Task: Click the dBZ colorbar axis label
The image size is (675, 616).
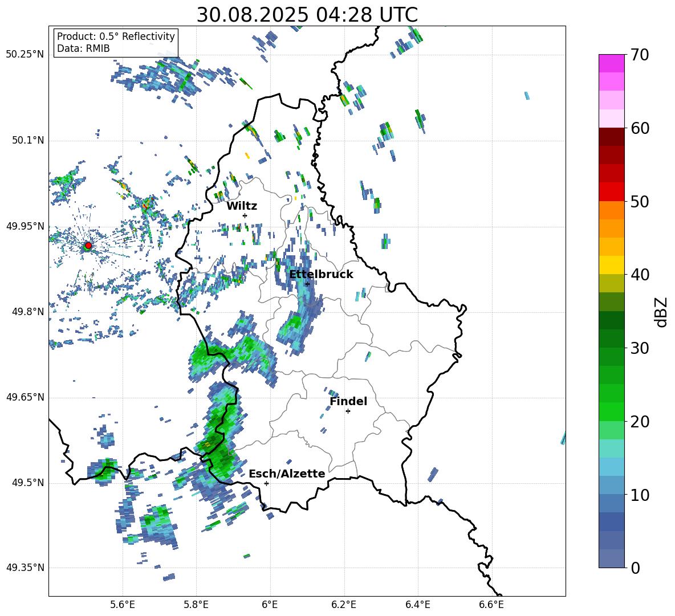Action: 661,312
